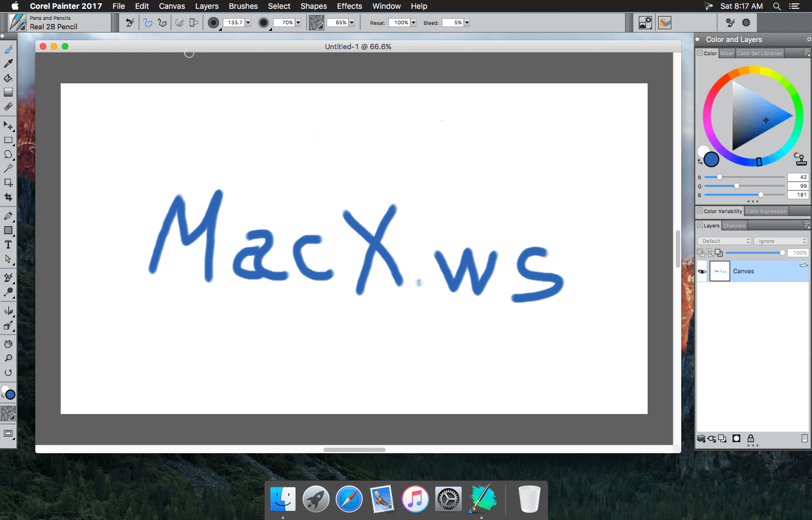The image size is (812, 520).
Task: Select the Magnifier tool
Action: click(x=8, y=358)
